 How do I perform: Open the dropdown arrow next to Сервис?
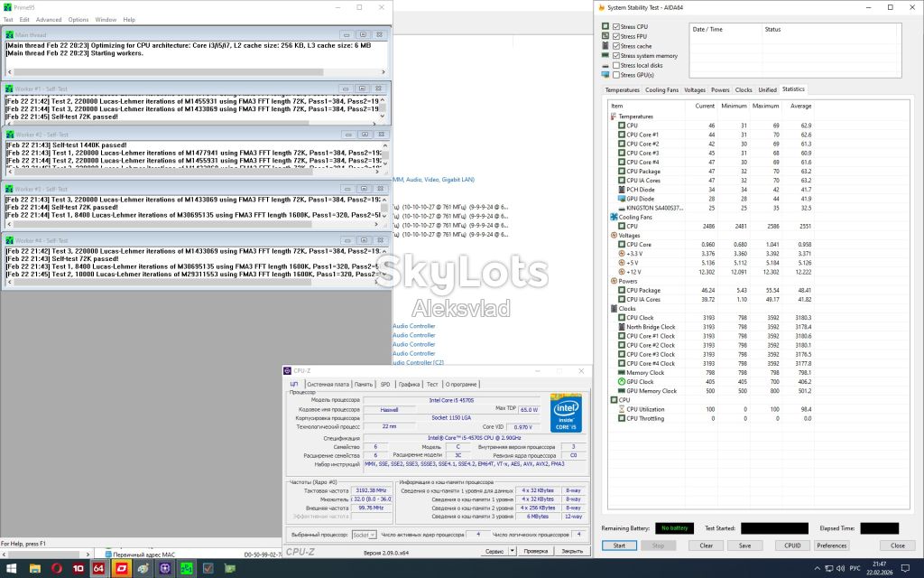click(513, 551)
